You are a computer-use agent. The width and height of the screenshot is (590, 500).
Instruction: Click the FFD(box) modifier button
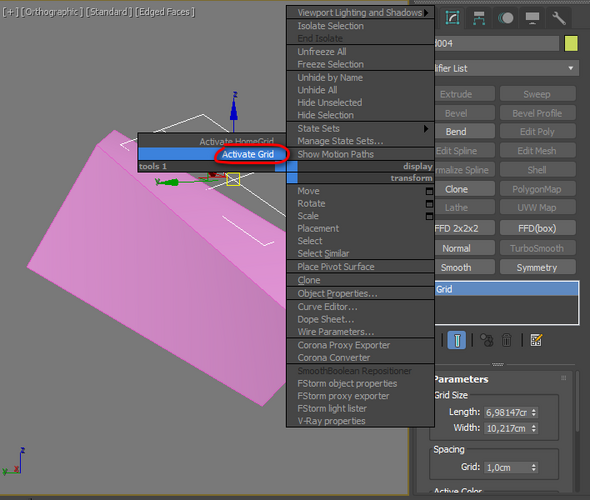tap(537, 228)
